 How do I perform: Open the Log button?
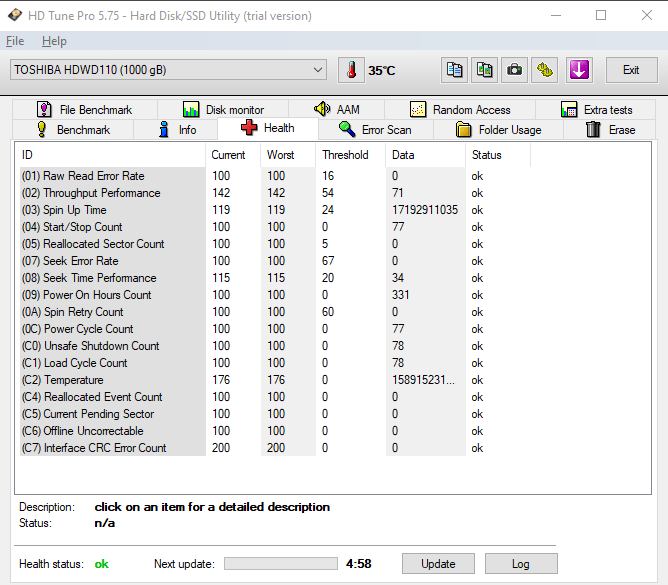pyautogui.click(x=521, y=564)
